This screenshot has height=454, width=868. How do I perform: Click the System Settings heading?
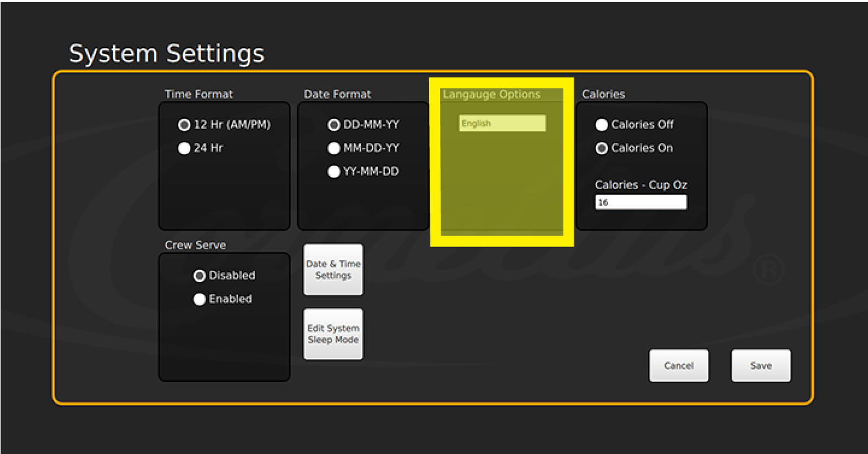pos(167,54)
